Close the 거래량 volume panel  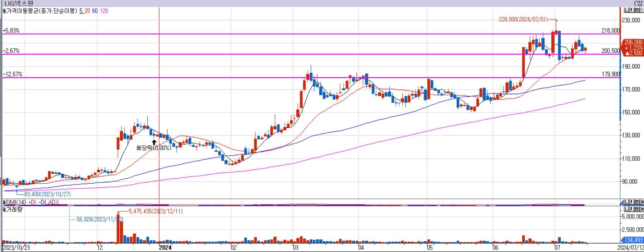pos(641,209)
